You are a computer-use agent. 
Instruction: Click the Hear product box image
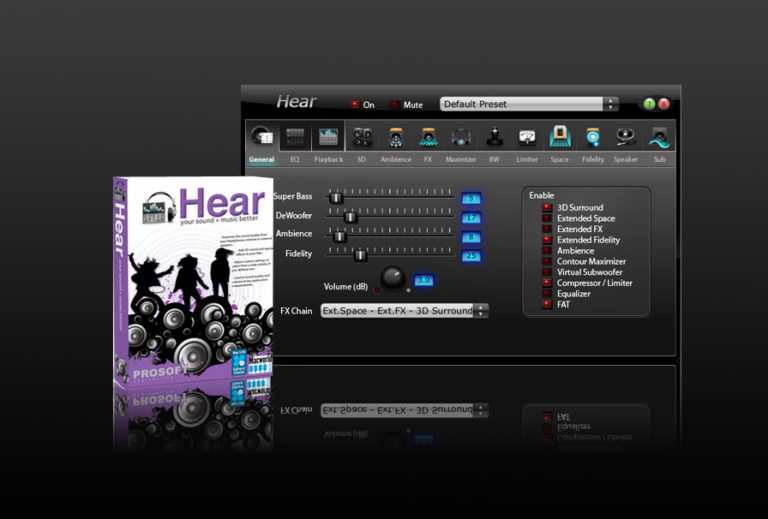click(x=193, y=282)
